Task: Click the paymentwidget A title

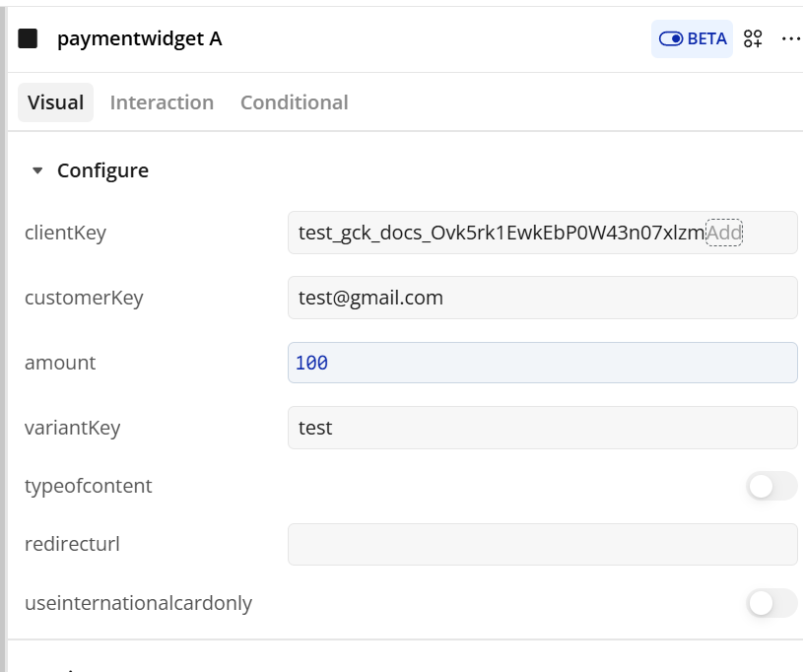Action: (139, 38)
